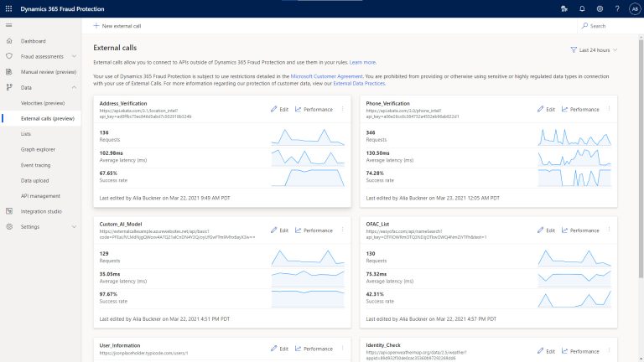
Task: Click Performance label on Custom_AI_Model card
Action: point(318,230)
